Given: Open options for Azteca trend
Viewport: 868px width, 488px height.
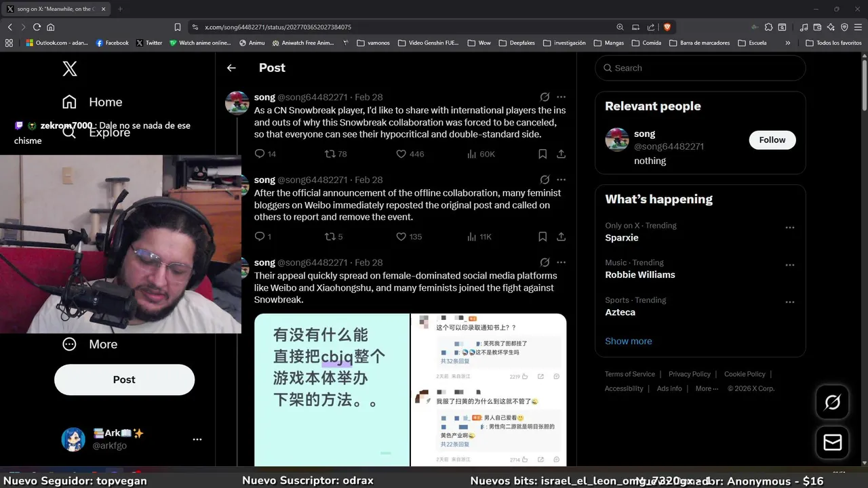Looking at the screenshot, I should tap(789, 302).
